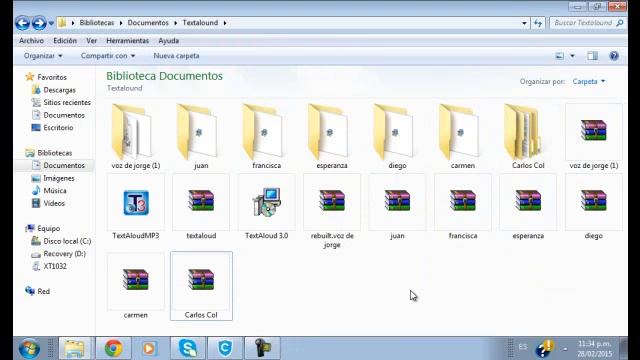Select the carmen RAR archive

(x=136, y=286)
